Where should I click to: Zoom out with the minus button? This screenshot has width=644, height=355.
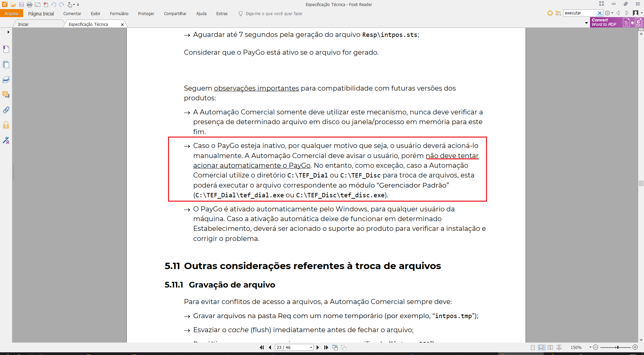596,347
